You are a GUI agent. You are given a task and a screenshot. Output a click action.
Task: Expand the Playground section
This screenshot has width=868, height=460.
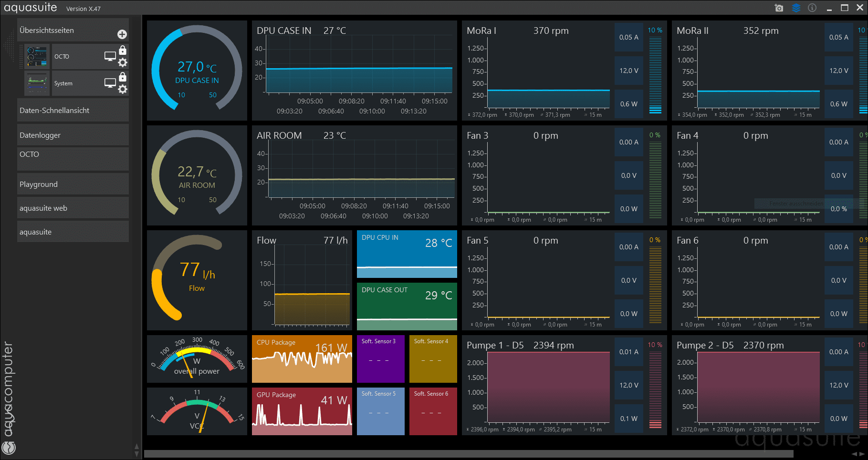[x=73, y=184]
